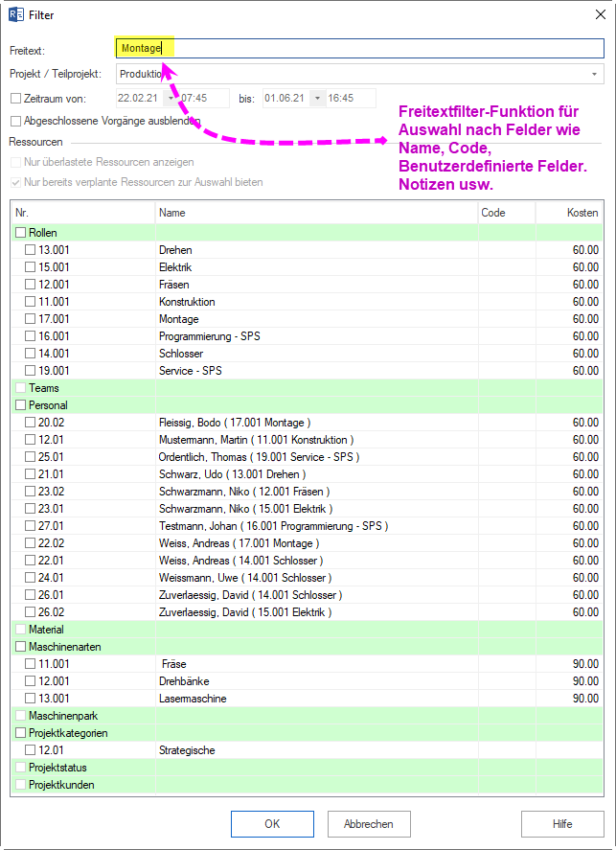Click the start time 07:45 field
This screenshot has height=850, width=616.
204,99
